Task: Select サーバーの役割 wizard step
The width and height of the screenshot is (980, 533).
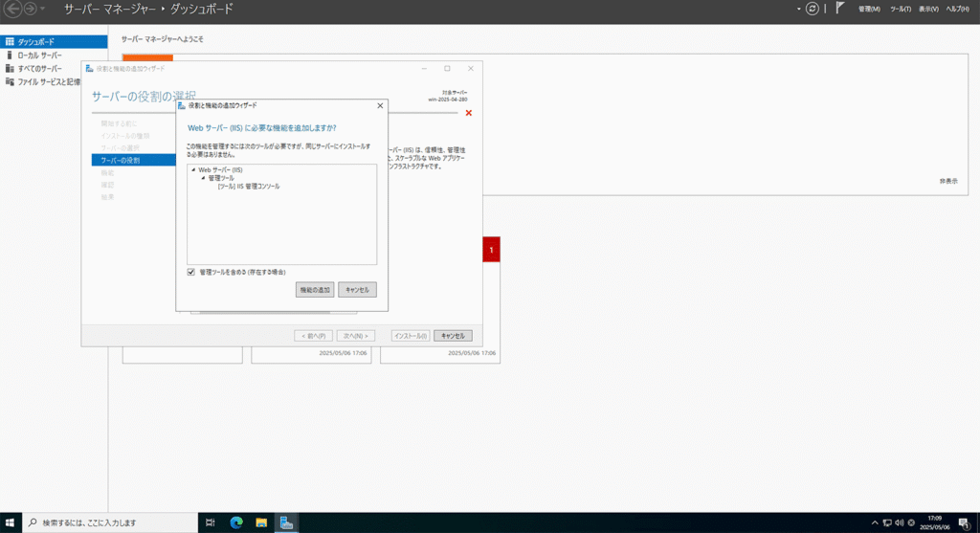Action: point(134,161)
